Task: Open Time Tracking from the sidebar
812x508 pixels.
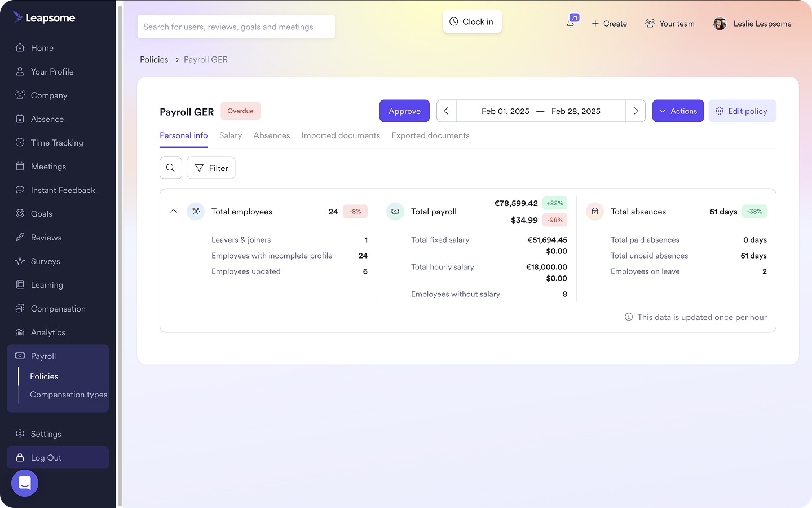Action: pos(20,142)
